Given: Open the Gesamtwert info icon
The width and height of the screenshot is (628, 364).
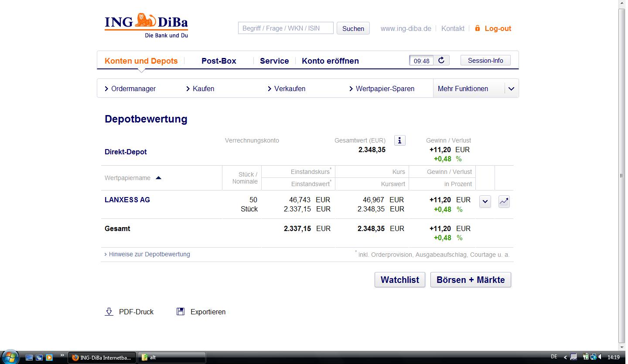Looking at the screenshot, I should [x=400, y=140].
